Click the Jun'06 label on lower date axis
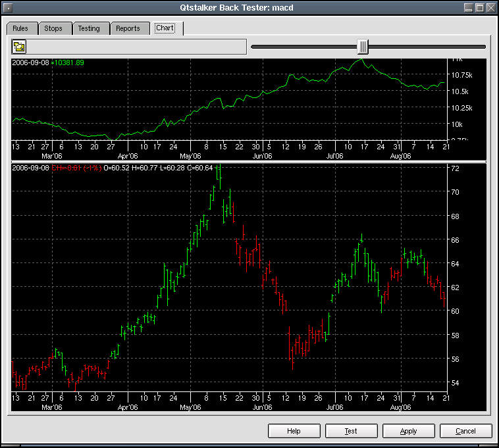Screen dimensions: 499x448 point(262,407)
